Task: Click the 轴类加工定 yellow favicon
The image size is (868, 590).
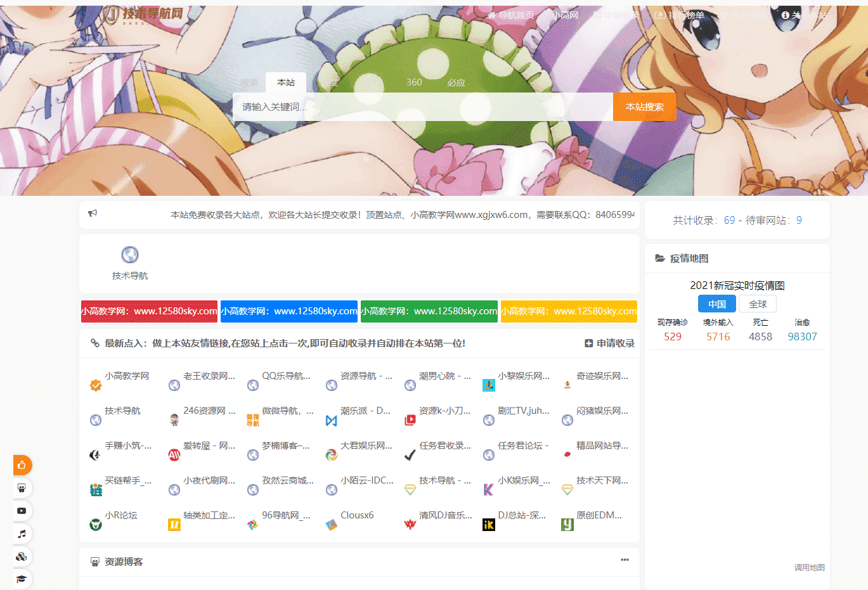Action: click(174, 524)
